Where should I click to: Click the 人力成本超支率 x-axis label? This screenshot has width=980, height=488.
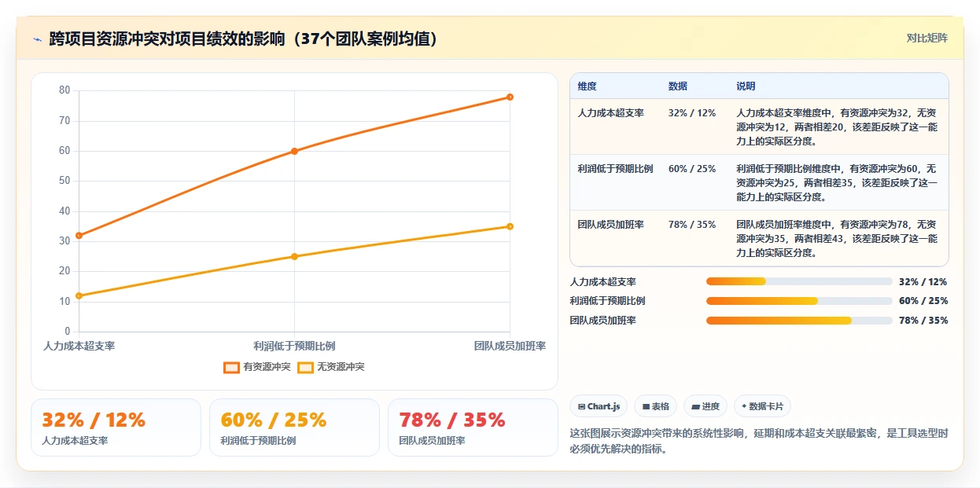[79, 346]
